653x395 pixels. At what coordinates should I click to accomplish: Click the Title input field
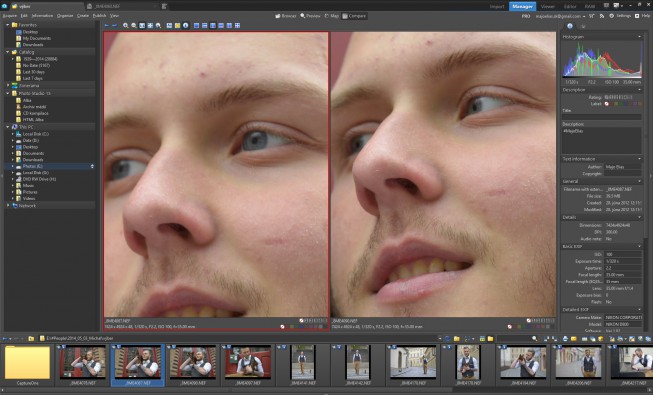[602, 117]
